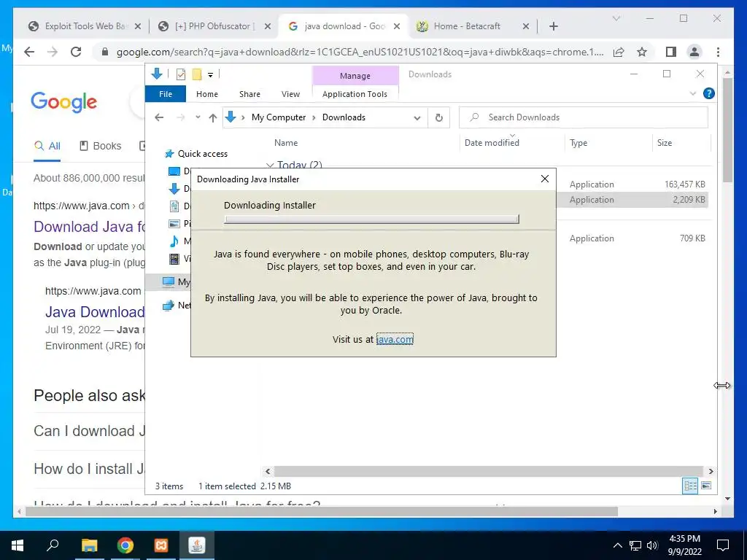Select Quick access in navigation pane
The image size is (747, 560).
(203, 154)
